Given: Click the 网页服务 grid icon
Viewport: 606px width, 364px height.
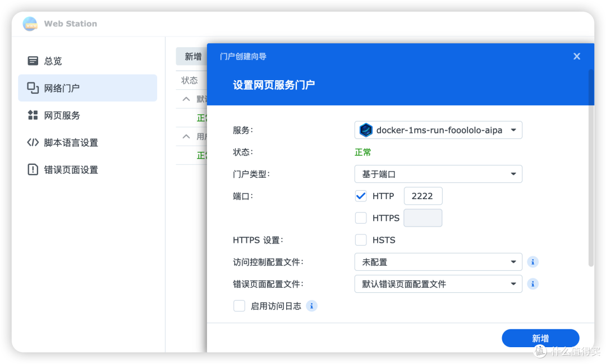Looking at the screenshot, I should click(33, 115).
